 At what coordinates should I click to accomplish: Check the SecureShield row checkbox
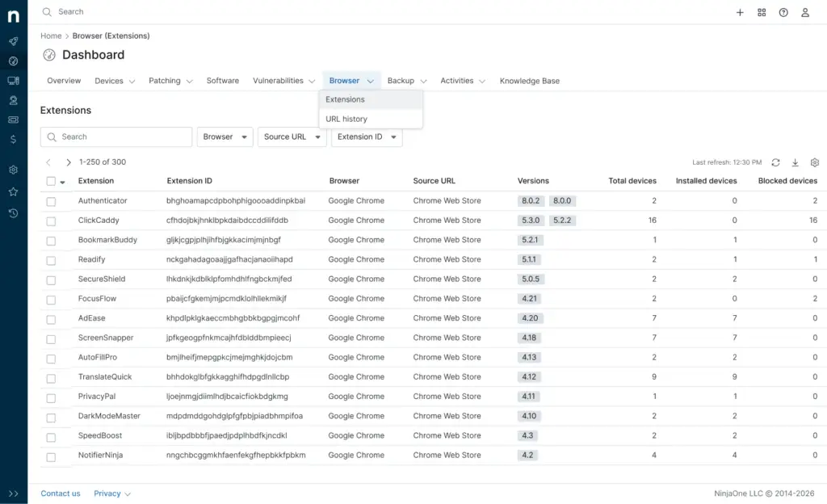click(x=51, y=280)
